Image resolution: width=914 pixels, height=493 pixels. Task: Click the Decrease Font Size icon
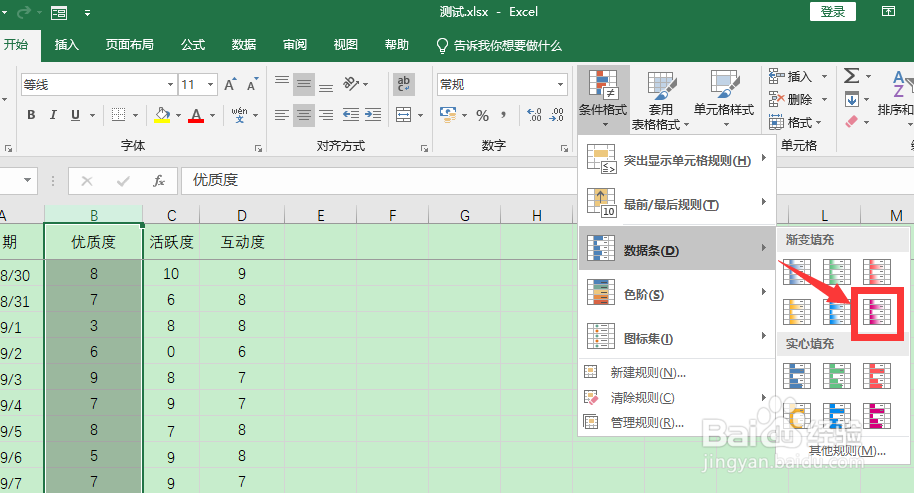252,85
